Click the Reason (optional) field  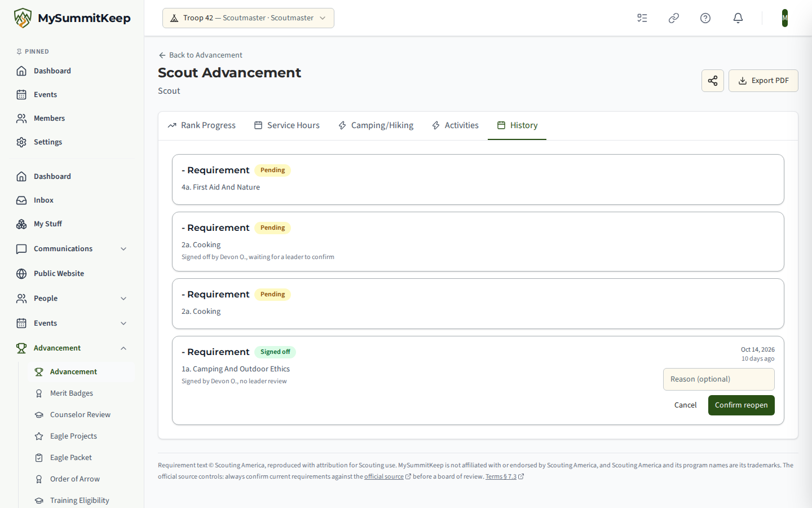click(719, 379)
